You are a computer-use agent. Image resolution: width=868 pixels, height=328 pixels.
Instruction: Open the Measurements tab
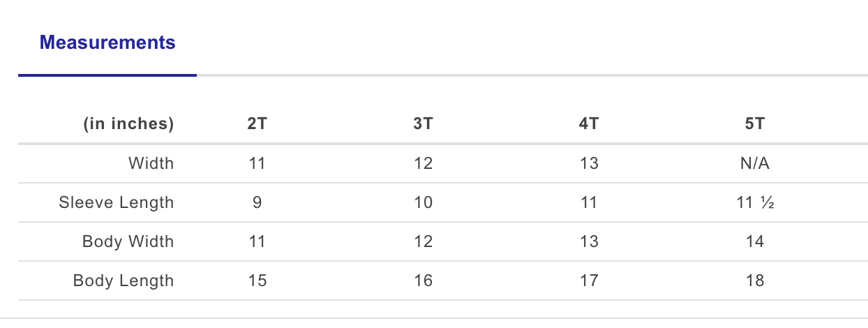pos(107,43)
